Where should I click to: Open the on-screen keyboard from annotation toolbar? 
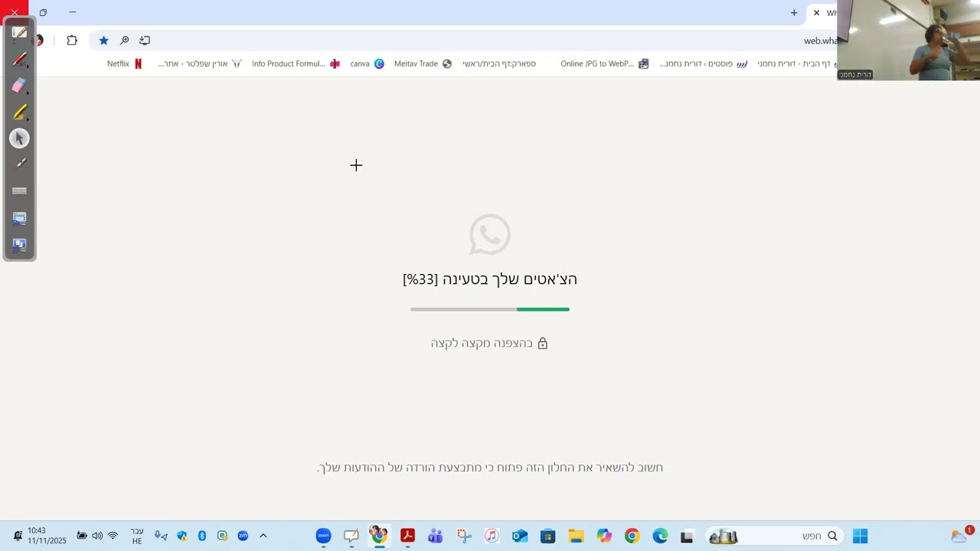(19, 191)
